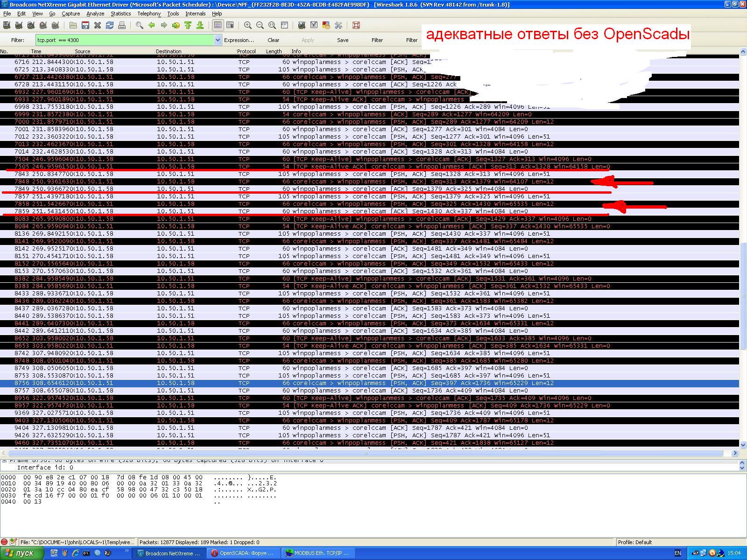Open the Help lifebuoy icon
This screenshot has height=560, width=747.
(x=356, y=25)
